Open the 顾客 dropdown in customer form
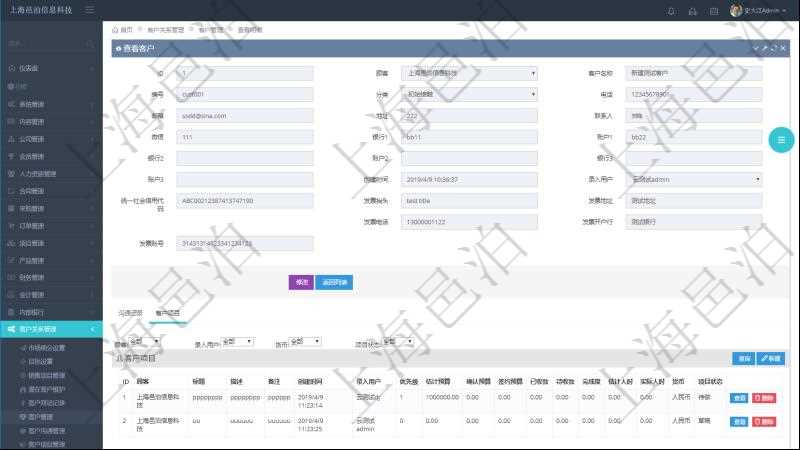Image resolution: width=800 pixels, height=450 pixels. pyautogui.click(x=470, y=73)
